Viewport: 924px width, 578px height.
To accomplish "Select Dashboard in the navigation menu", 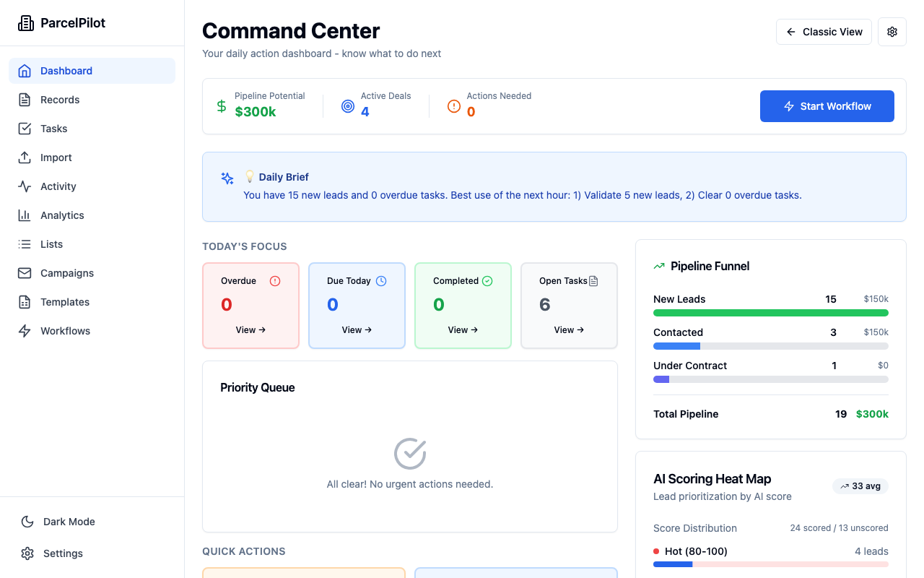I will pos(66,71).
